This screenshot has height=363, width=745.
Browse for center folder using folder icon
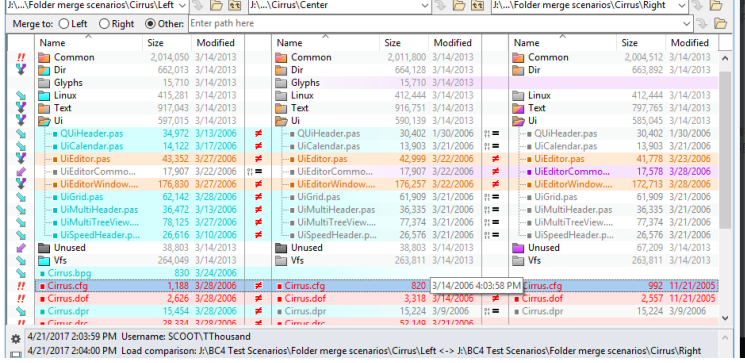point(458,6)
